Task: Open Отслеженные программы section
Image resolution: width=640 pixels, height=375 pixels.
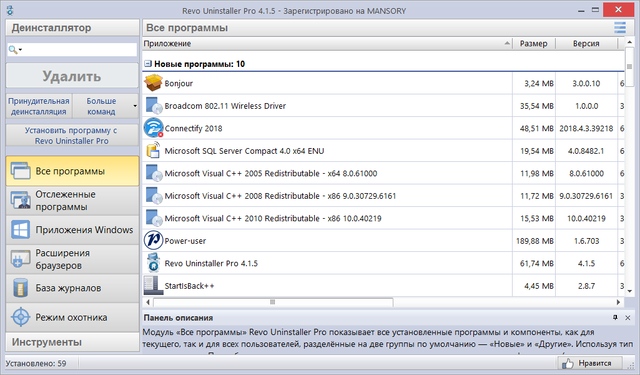Action: (x=72, y=200)
